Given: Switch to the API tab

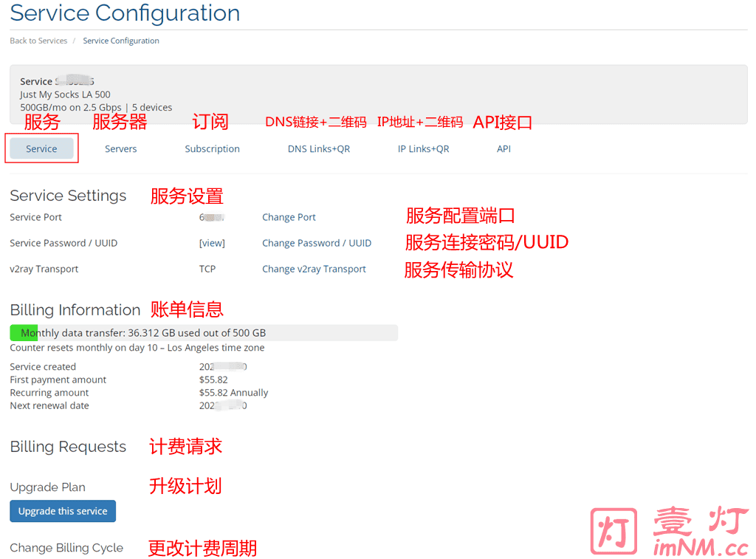Looking at the screenshot, I should click(x=504, y=148).
